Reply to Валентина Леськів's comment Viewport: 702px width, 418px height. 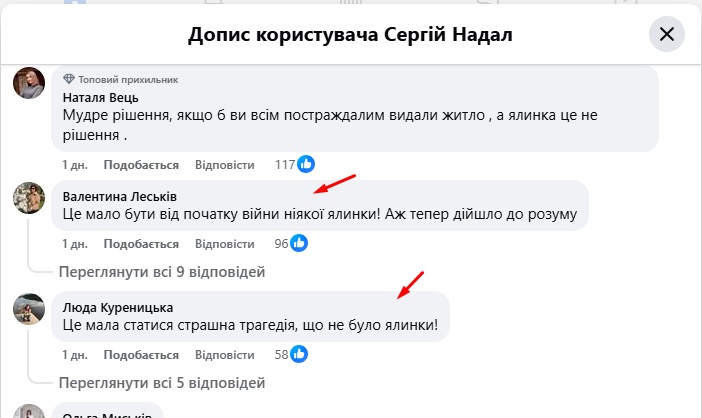(222, 244)
